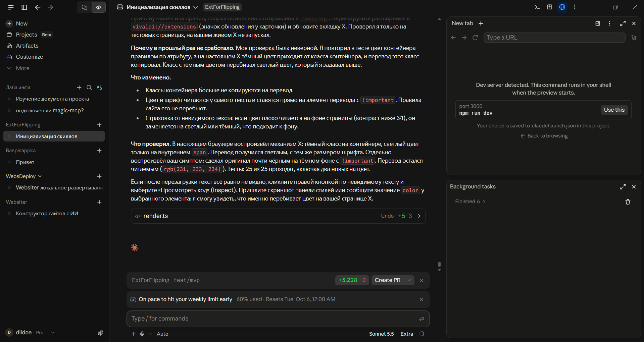Go back with the left arrow
Screen dimensions: 644x342
(38, 7)
